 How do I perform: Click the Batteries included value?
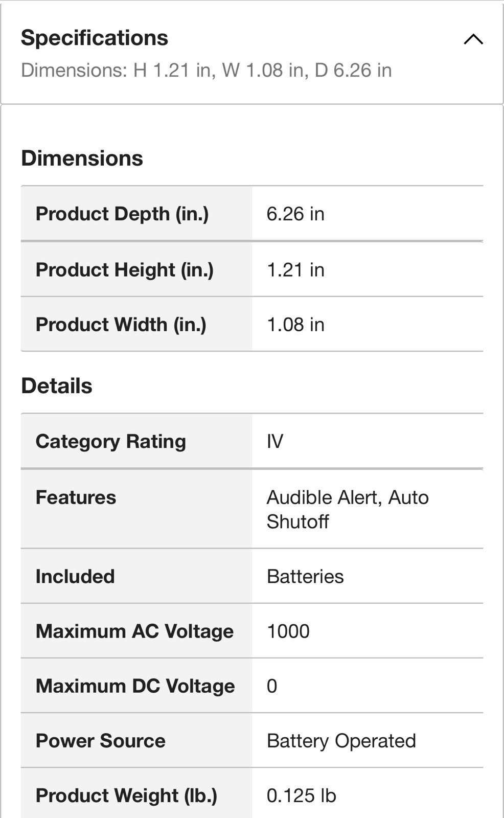click(305, 576)
